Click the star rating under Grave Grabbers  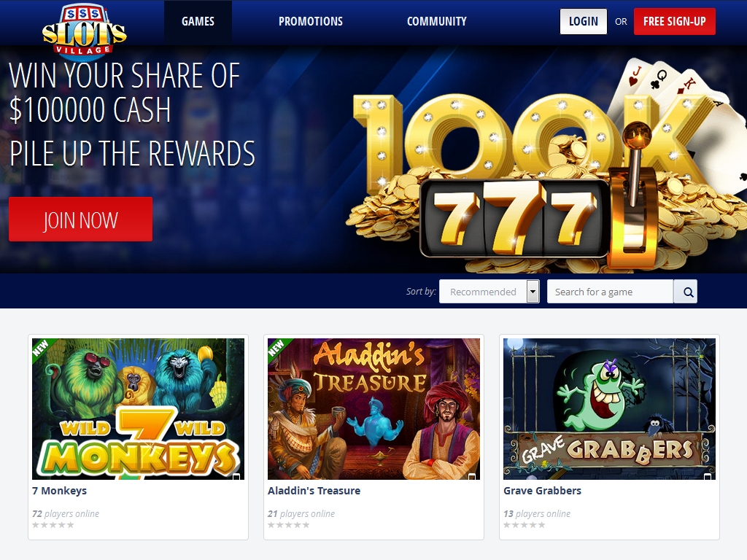pos(525,525)
